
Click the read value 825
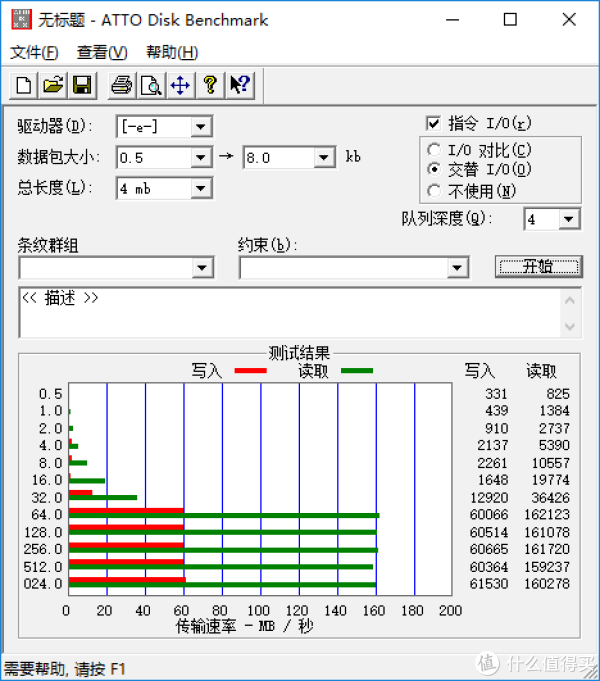558,394
